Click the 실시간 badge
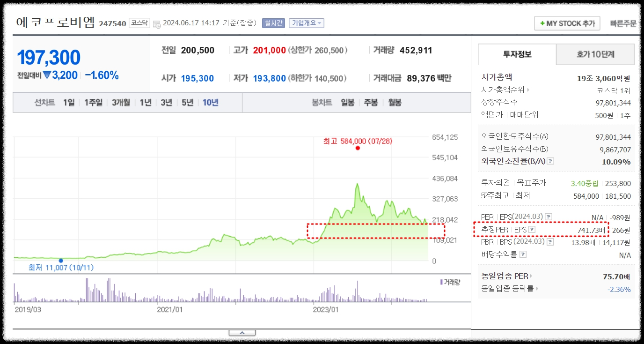The width and height of the screenshot is (644, 344). click(x=274, y=23)
